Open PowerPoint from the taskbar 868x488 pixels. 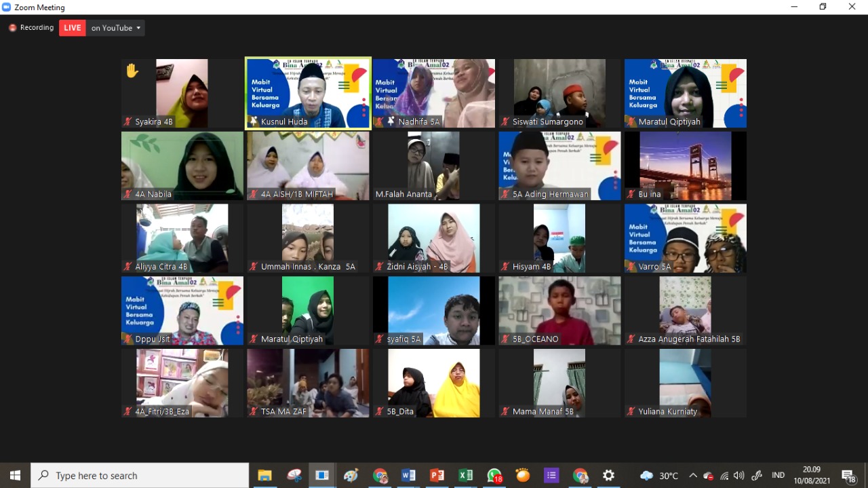click(437, 476)
